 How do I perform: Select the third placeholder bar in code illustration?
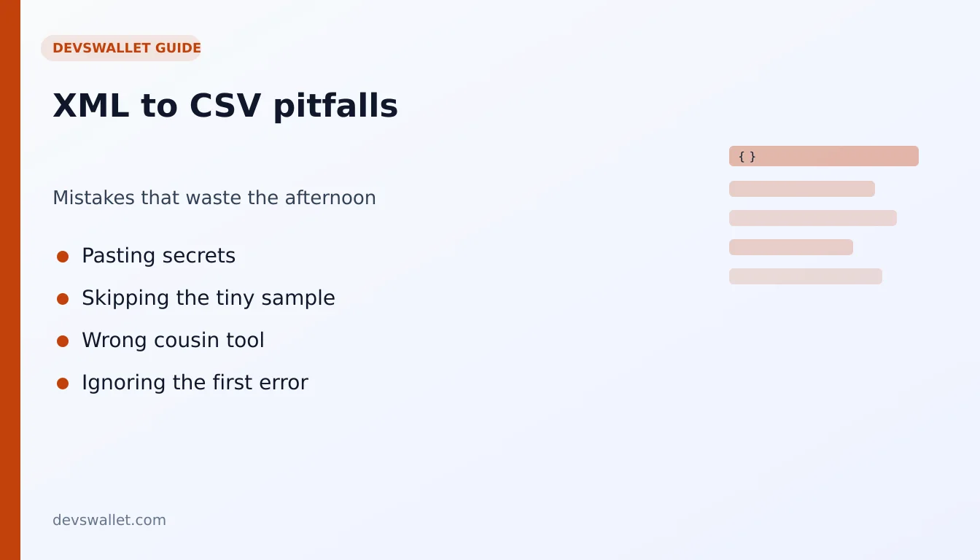(791, 247)
